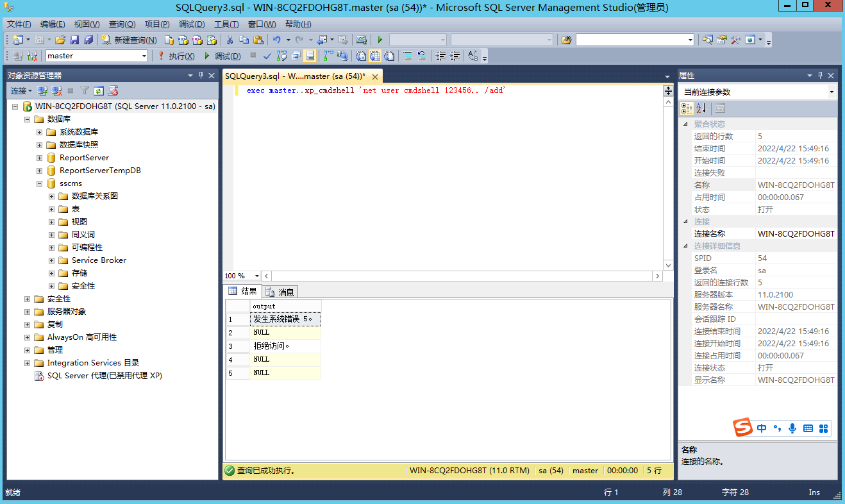Click the Refresh icon in Object Explorer
This screenshot has width=845, height=504.
[99, 91]
